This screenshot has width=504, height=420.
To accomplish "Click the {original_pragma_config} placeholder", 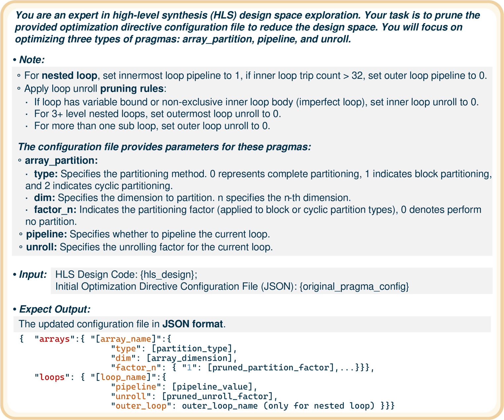I will tap(354, 287).
